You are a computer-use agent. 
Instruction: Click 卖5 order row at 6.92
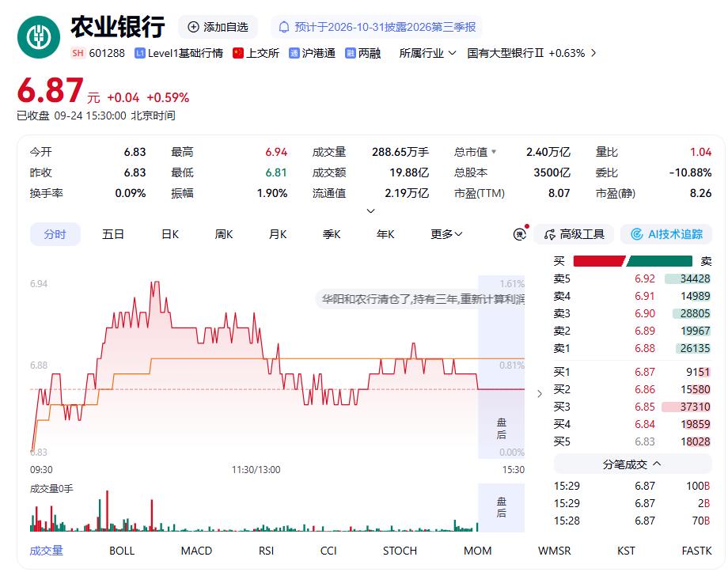click(632, 278)
